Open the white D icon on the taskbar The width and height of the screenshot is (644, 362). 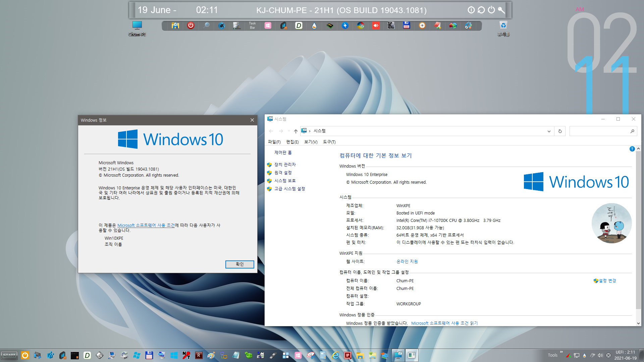(x=87, y=355)
